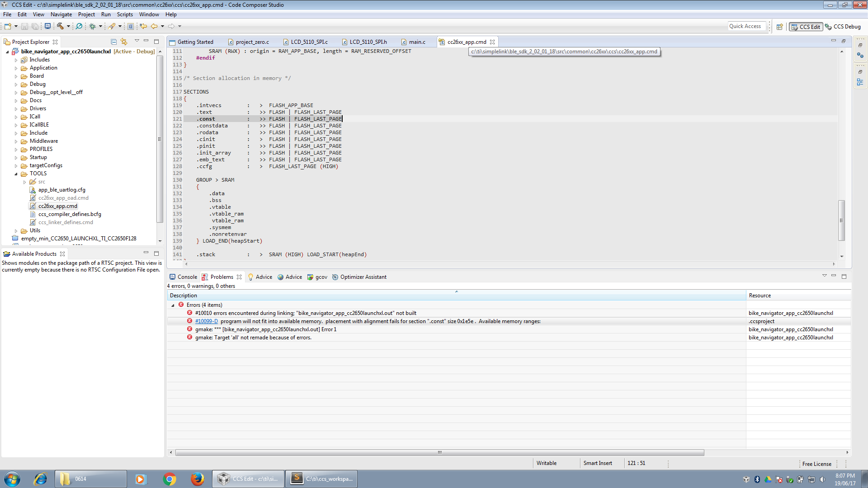868x488 pixels.
Task: Open the #10099-D error link
Action: click(x=206, y=321)
